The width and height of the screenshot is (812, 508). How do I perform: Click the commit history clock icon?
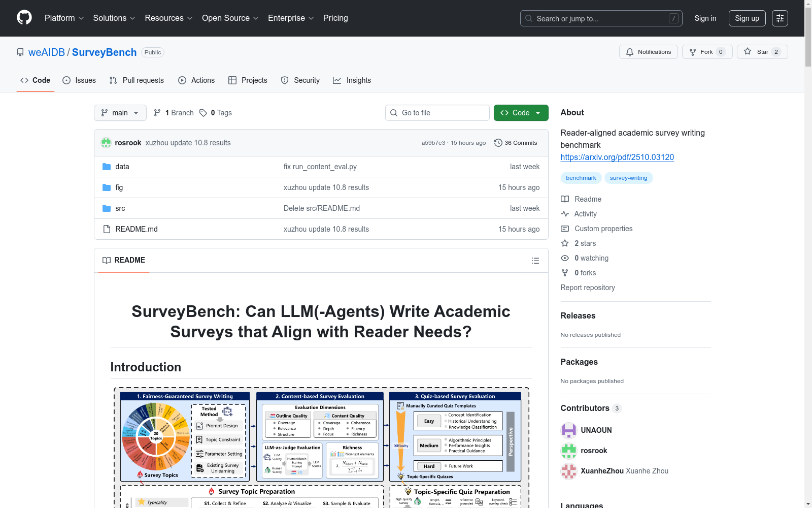click(498, 143)
